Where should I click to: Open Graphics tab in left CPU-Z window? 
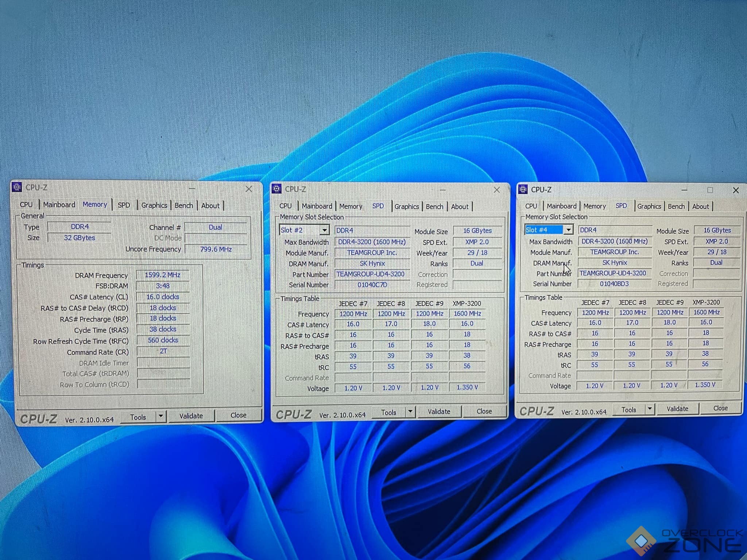tap(154, 205)
